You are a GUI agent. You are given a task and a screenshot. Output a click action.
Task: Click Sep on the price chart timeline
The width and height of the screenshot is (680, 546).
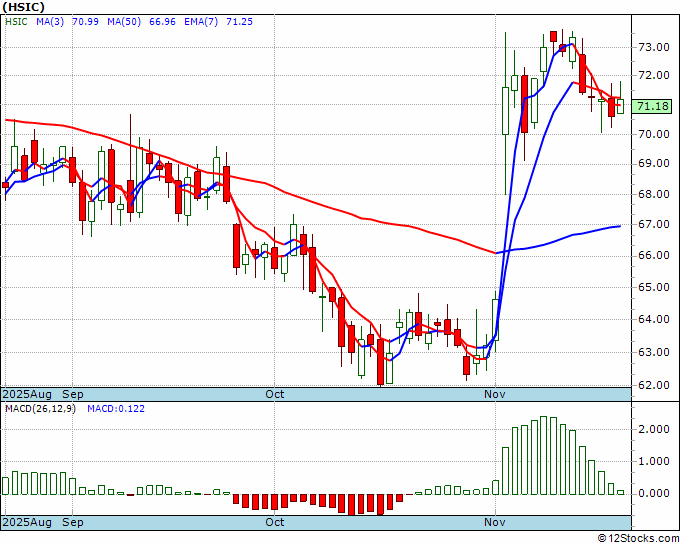(72, 394)
